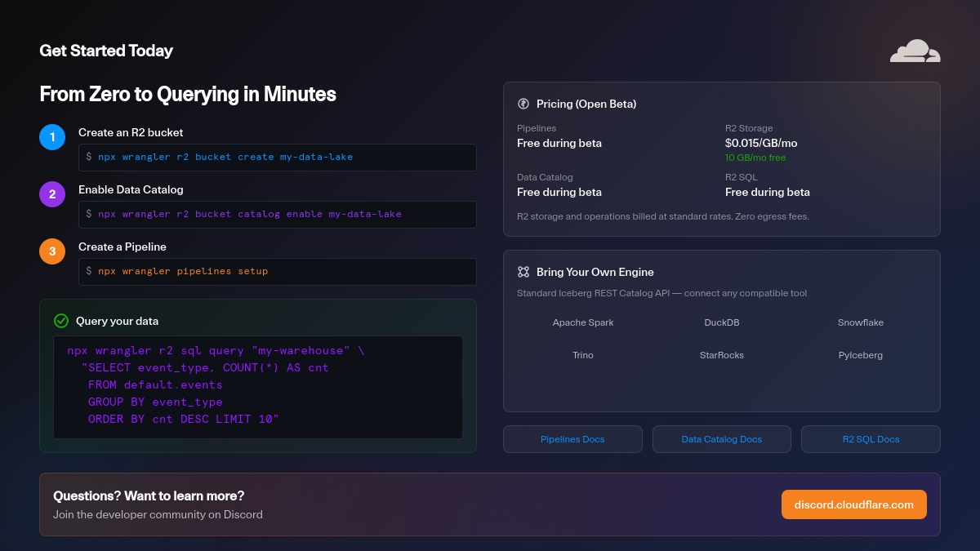Select the PyIceberg engine label
The image size is (980, 551).
point(860,355)
